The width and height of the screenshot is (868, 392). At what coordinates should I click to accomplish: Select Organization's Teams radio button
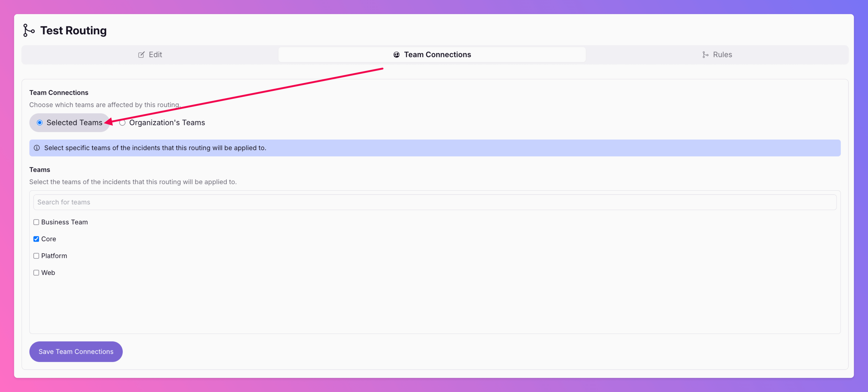click(122, 123)
